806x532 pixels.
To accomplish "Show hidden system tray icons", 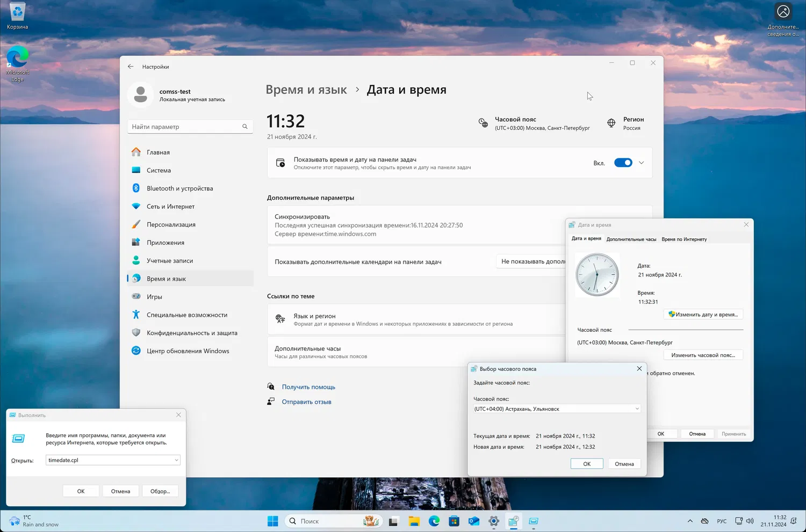I will coord(690,521).
